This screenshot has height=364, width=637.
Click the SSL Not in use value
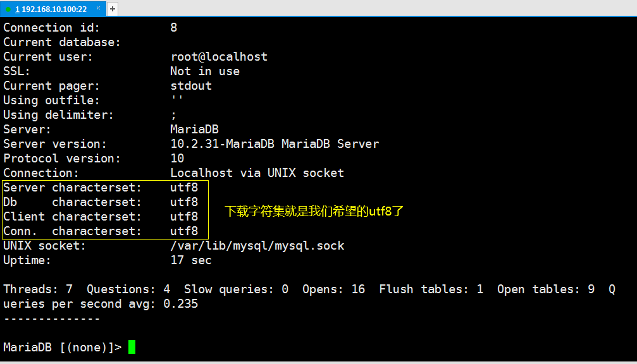coord(205,71)
